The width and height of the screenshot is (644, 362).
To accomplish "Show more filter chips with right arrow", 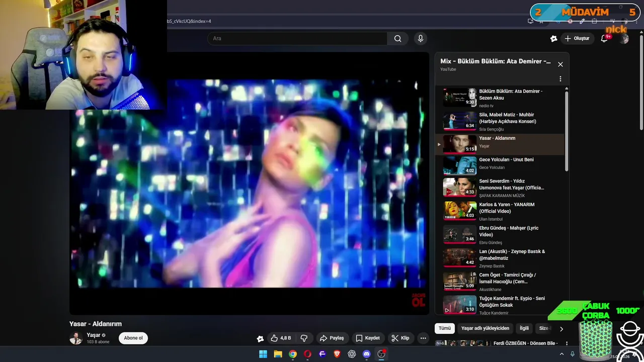I will click(x=561, y=329).
